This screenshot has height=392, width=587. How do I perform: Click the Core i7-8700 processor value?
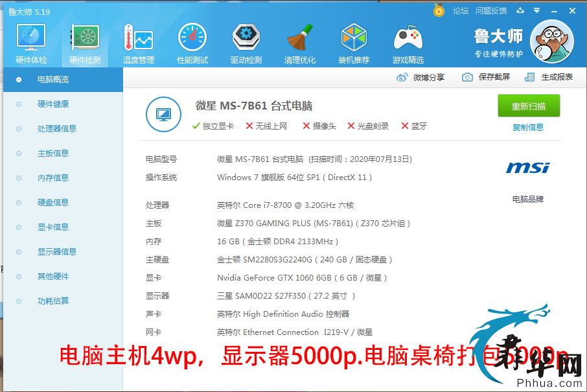[x=285, y=205]
